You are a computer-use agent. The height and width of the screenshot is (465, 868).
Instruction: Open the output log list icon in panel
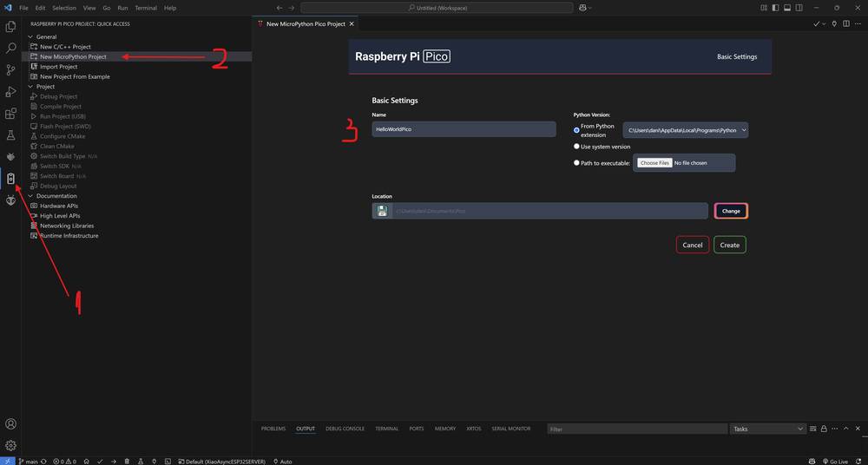[x=812, y=429]
